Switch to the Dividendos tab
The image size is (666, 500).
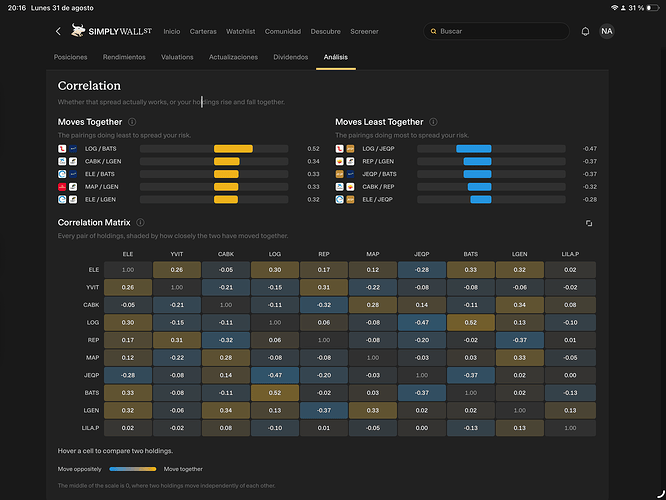pos(291,57)
